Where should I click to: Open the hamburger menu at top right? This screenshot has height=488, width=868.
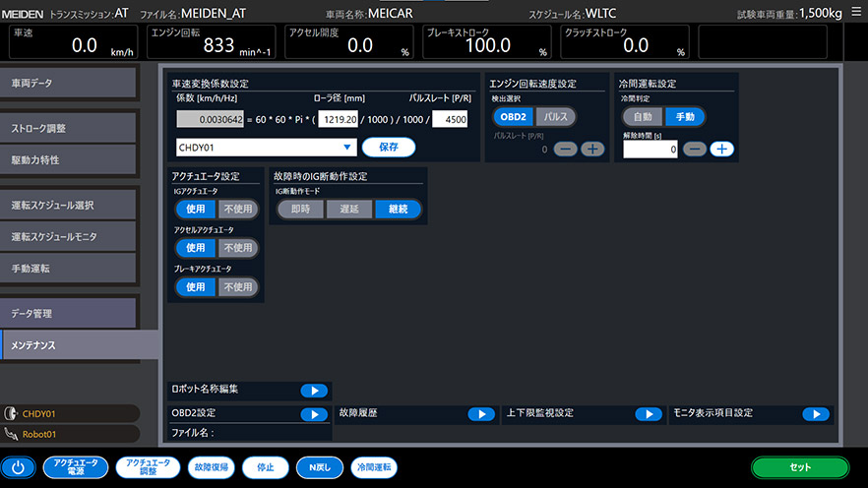click(x=856, y=12)
